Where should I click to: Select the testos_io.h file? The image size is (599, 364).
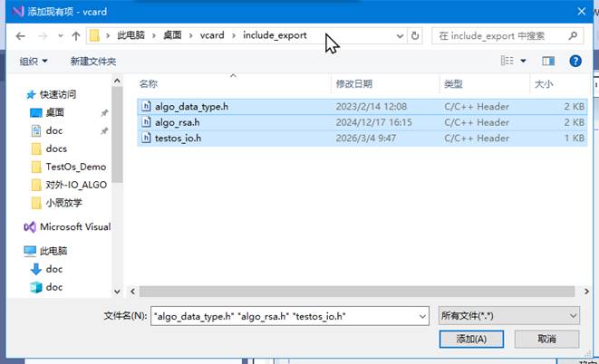pyautogui.click(x=178, y=139)
